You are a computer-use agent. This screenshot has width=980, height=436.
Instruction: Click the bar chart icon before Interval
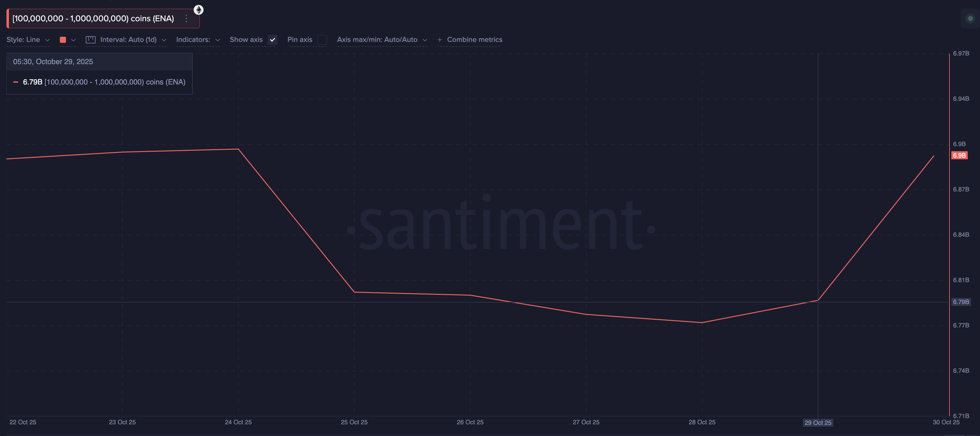tap(91, 39)
